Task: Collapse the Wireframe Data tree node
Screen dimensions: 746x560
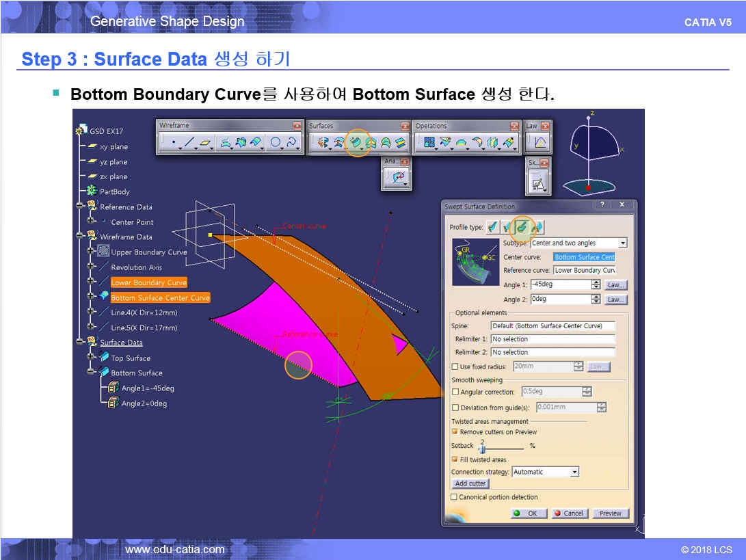Action: click(80, 237)
